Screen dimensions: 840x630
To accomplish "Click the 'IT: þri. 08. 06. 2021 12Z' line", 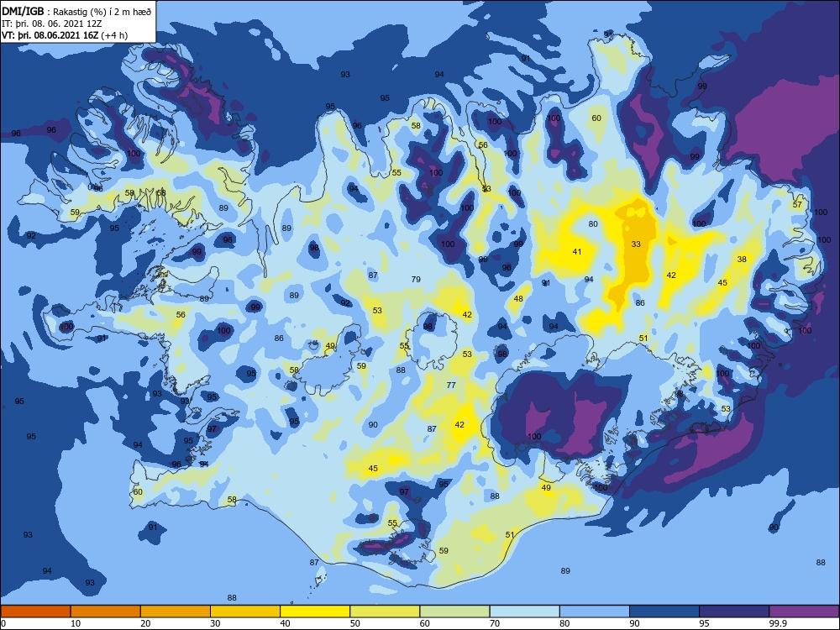I will click(52, 24).
